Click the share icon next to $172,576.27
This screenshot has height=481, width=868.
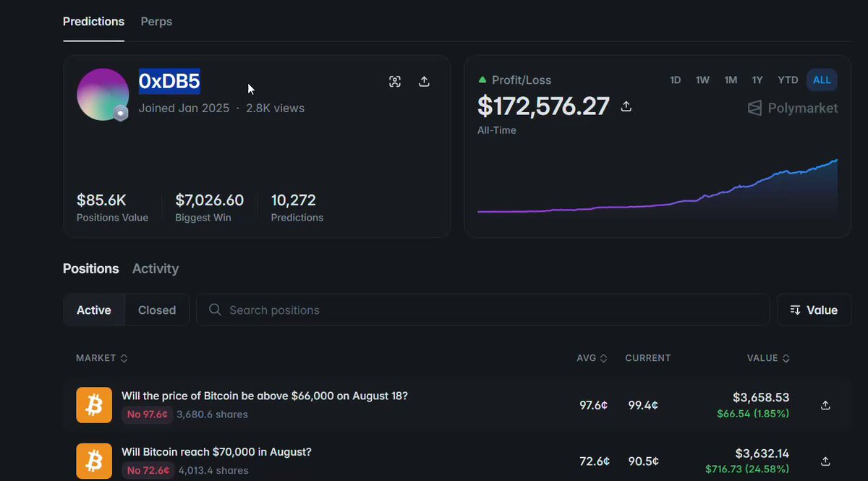[626, 106]
